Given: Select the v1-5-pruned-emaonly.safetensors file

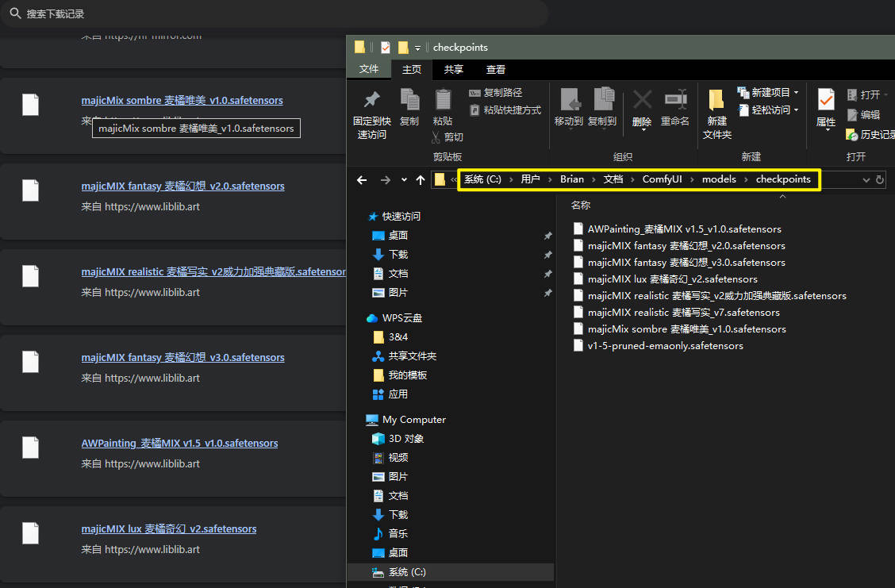Looking at the screenshot, I should tap(665, 346).
